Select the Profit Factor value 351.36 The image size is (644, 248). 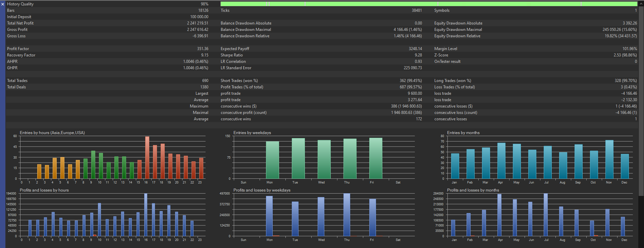(203, 49)
